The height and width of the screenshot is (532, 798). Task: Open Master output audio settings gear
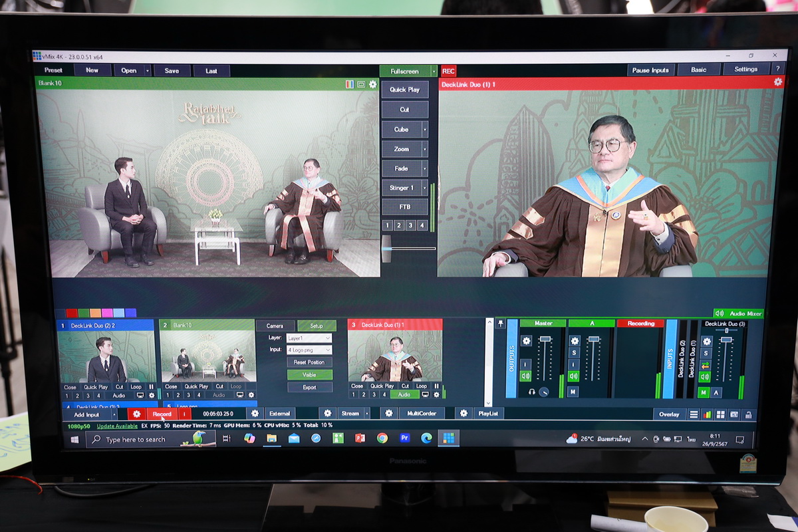526,340
